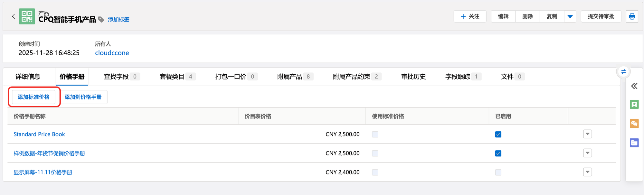The width and height of the screenshot is (644, 195).
Task: Open the orange chat sidebar icon
Action: 634,124
